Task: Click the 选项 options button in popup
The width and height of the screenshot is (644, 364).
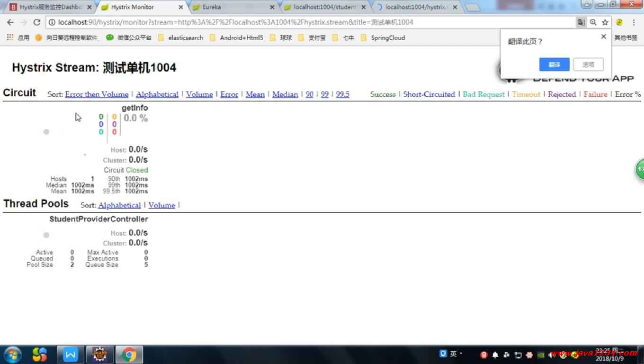Action: click(x=588, y=64)
